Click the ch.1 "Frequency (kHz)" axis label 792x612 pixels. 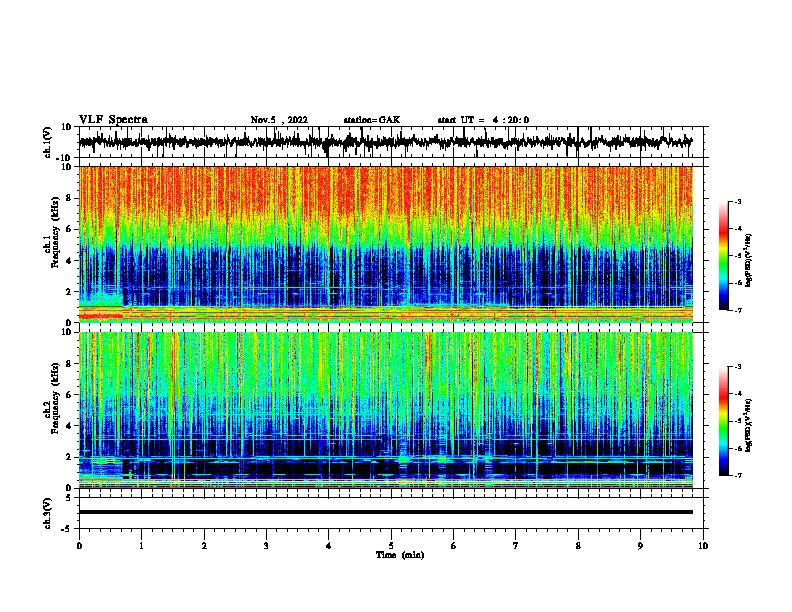coord(55,233)
